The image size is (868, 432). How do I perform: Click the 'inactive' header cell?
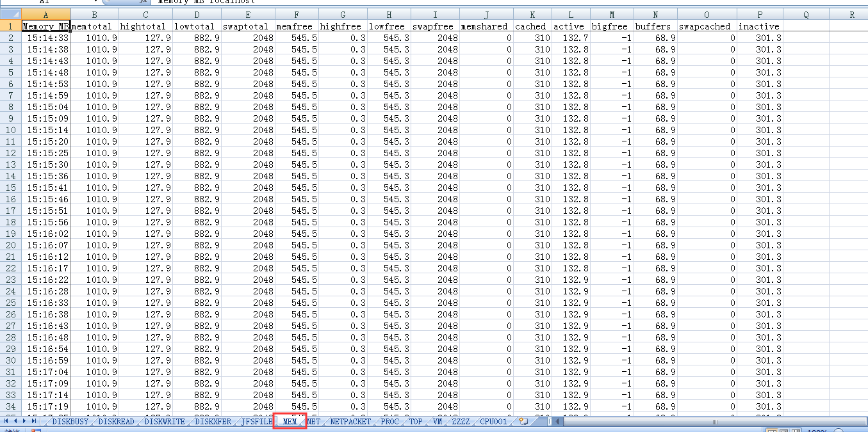(x=760, y=26)
